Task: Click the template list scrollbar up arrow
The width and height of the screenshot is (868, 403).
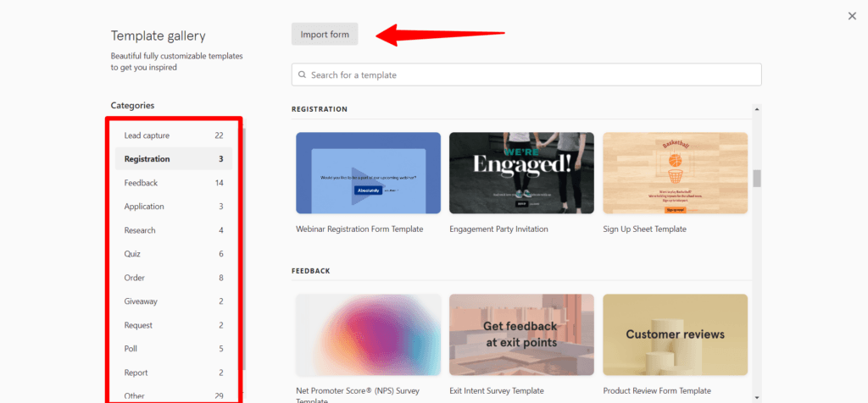Action: [756, 110]
